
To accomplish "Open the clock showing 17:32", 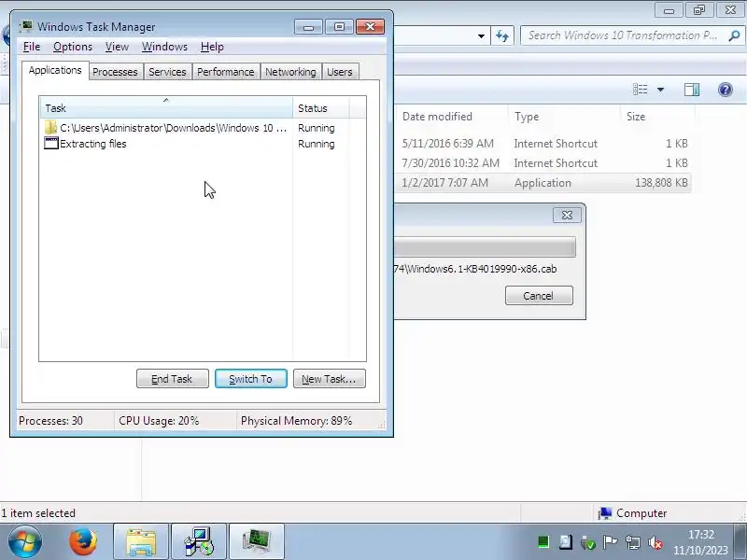I will click(x=700, y=542).
